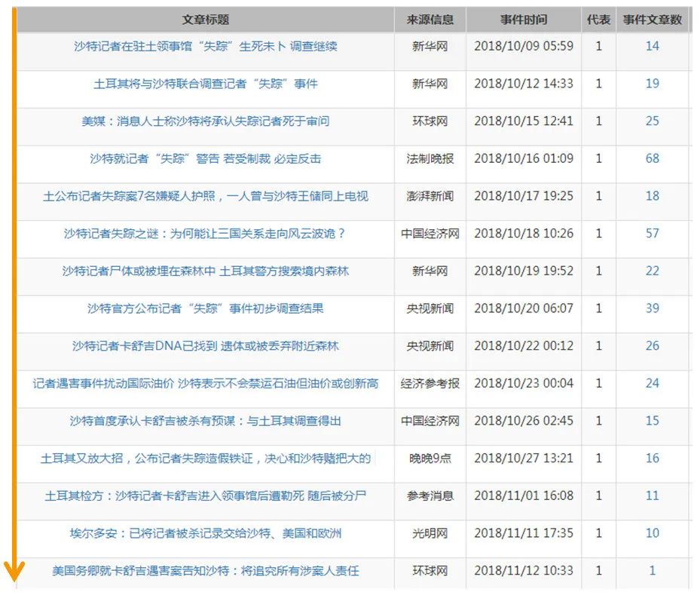Screen dimensions: 700x595
Task: Open article count 15 for 2018/10/26 event
Action: tap(653, 422)
